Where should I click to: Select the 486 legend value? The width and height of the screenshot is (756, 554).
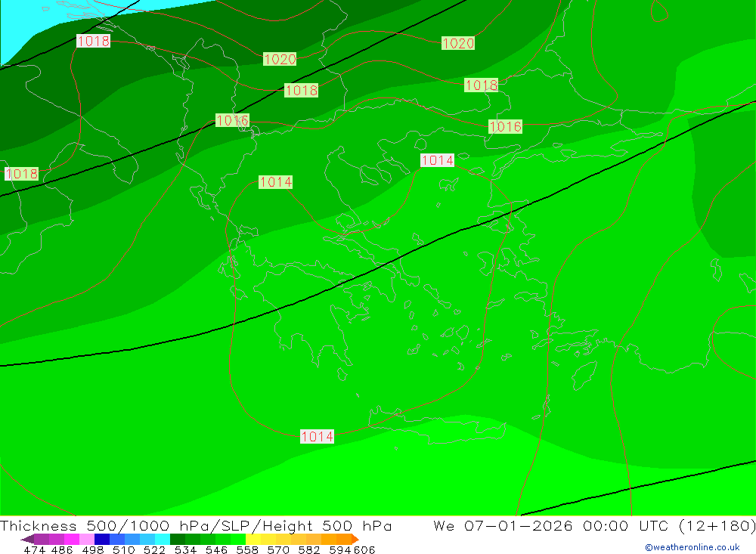62,549
